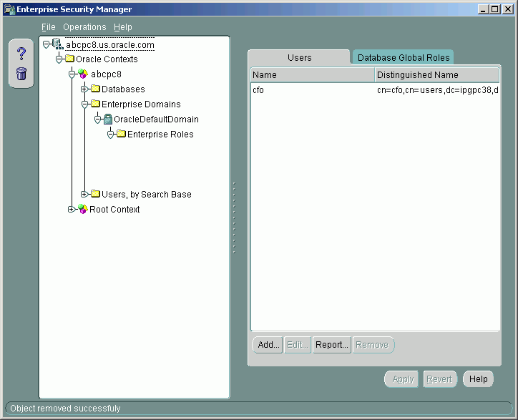This screenshot has width=518, height=420.
Task: Click the Enterprise Domains folder icon
Action: (x=95, y=104)
